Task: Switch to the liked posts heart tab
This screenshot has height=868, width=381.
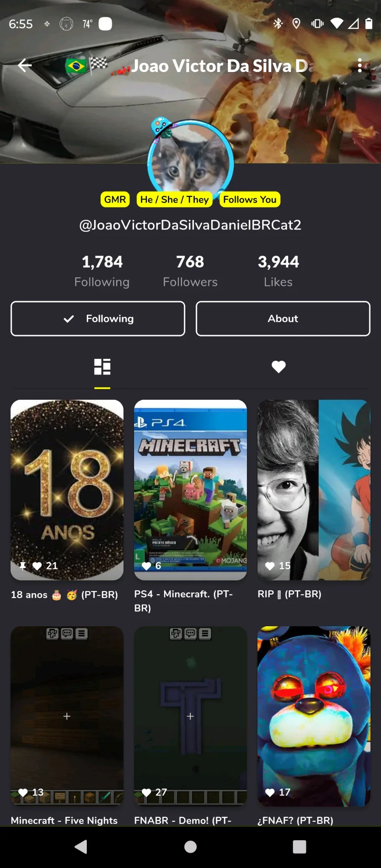Action: pyautogui.click(x=279, y=367)
